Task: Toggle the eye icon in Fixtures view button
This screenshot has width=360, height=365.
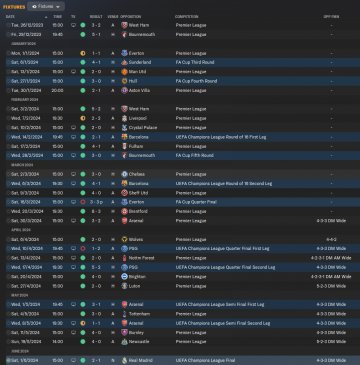Action: tap(34, 6)
